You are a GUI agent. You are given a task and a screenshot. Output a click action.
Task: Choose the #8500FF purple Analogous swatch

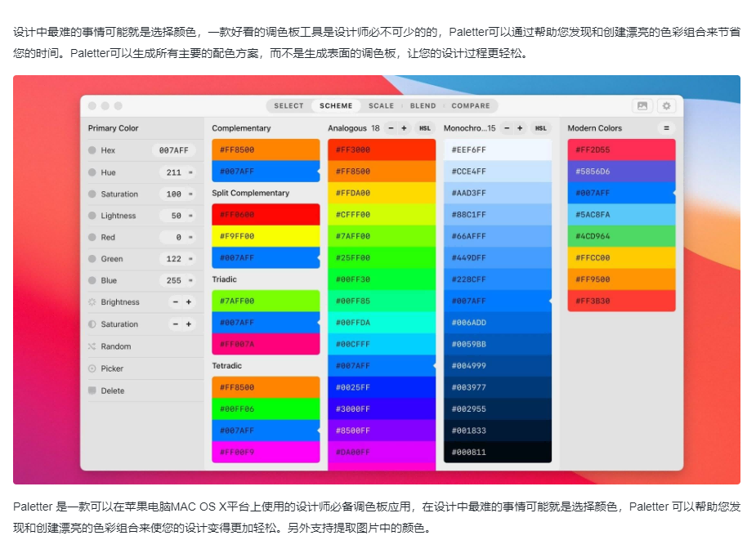[382, 431]
